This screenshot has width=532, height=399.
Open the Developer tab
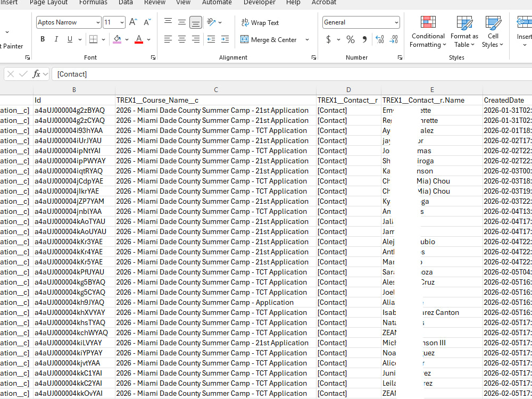tap(260, 2)
